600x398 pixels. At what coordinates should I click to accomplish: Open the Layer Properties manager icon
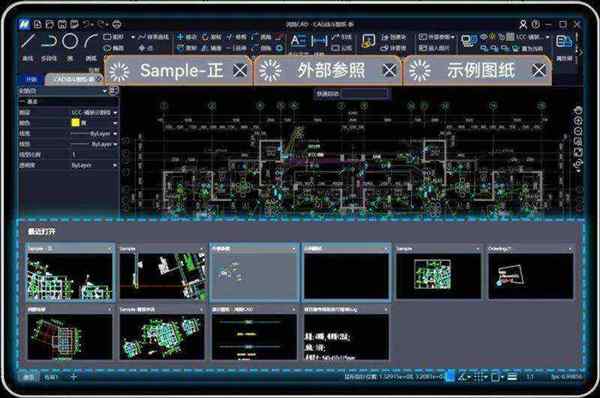[x=469, y=41]
